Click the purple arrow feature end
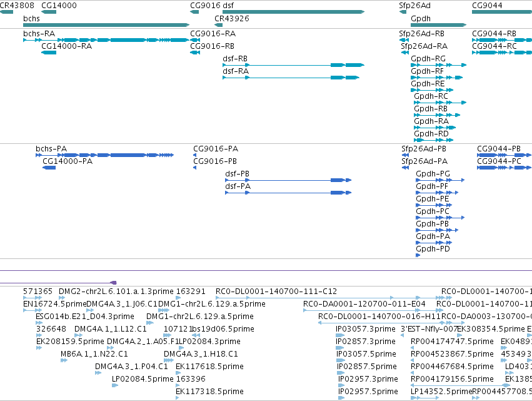 click(114, 283)
